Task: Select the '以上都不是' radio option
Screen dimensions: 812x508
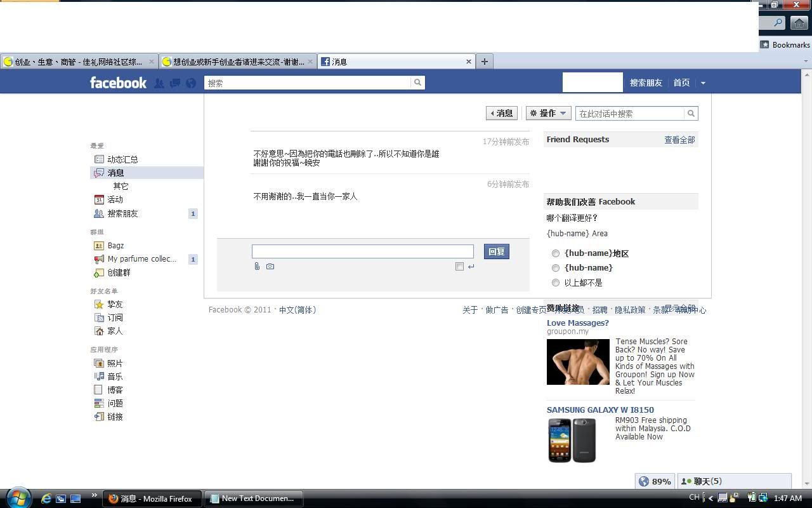Action: (x=556, y=283)
